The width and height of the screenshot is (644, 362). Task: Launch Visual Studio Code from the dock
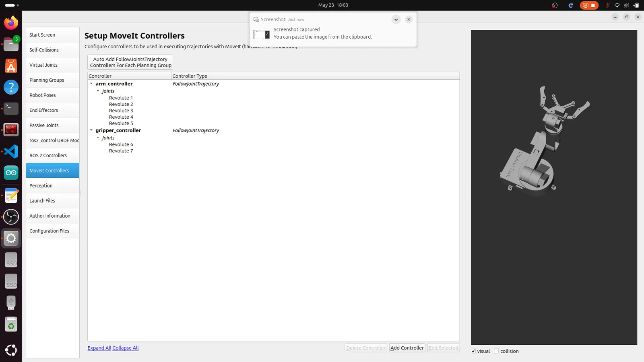(x=11, y=151)
